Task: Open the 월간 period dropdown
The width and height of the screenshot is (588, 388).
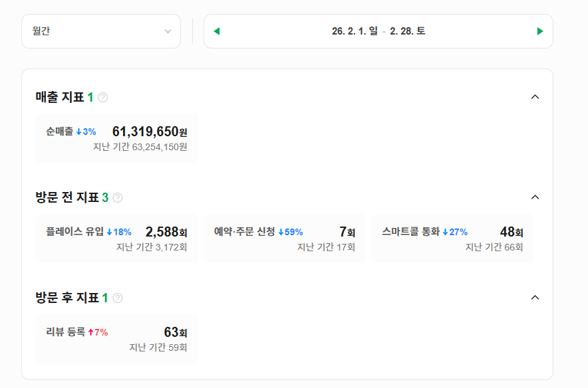Action: [x=101, y=31]
